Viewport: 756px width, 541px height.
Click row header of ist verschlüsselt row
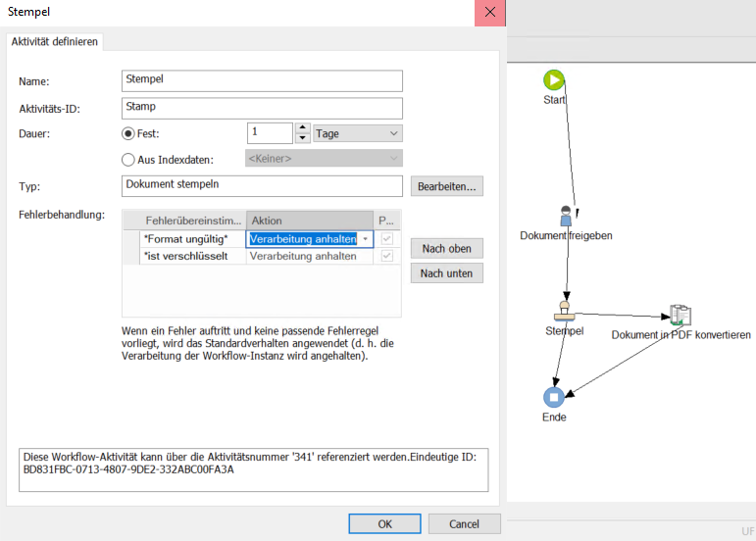pos(131,256)
